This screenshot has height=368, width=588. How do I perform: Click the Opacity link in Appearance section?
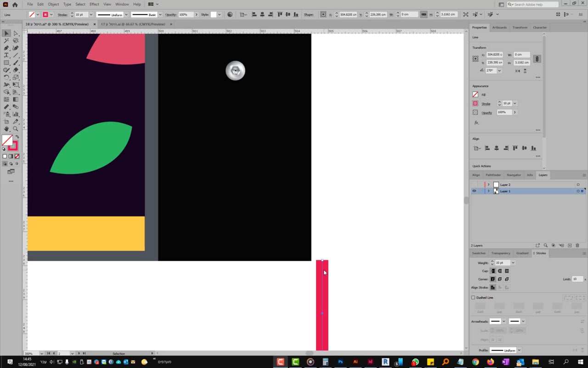tap(486, 112)
